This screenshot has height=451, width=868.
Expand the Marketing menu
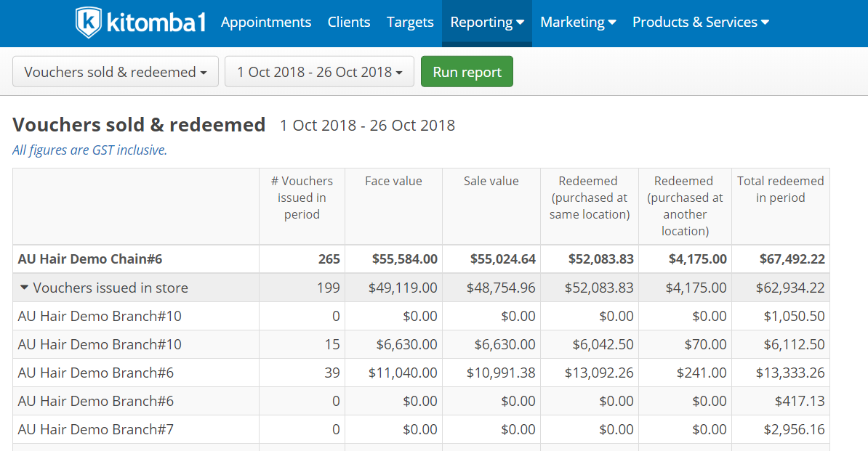[x=578, y=22]
